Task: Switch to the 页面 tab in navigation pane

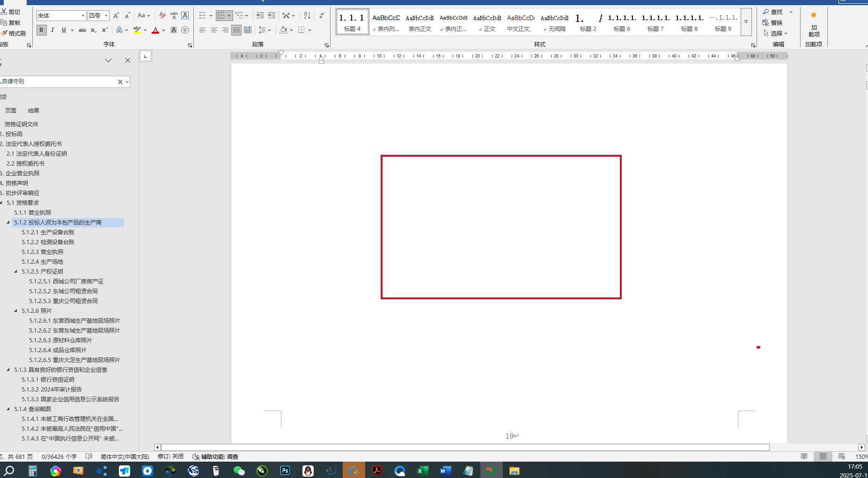Action: (11, 111)
